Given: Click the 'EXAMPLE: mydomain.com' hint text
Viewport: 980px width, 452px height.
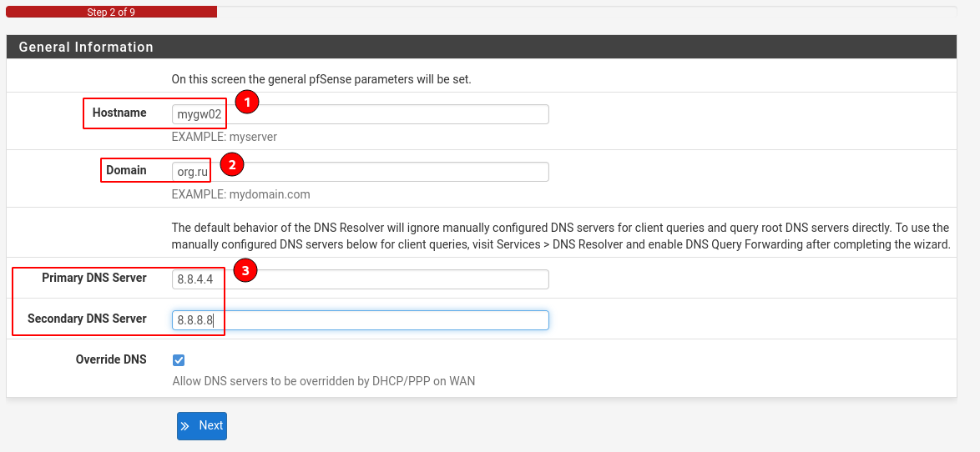Looking at the screenshot, I should coord(240,194).
